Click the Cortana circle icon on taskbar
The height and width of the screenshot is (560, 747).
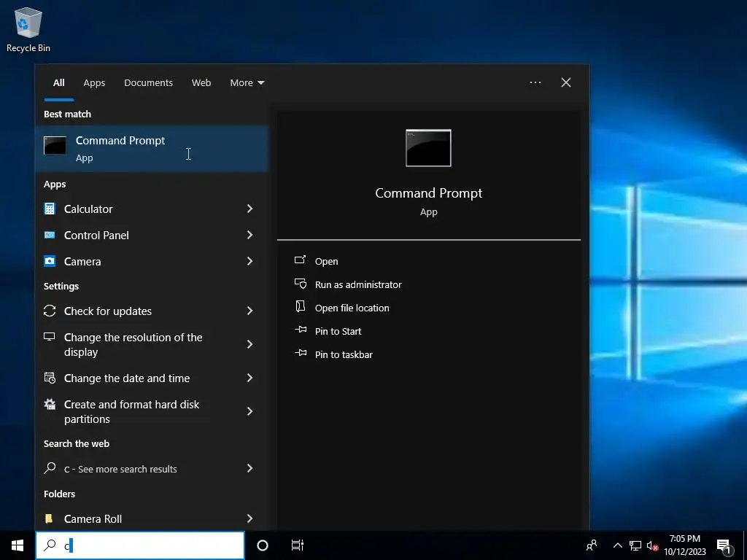[x=263, y=545]
